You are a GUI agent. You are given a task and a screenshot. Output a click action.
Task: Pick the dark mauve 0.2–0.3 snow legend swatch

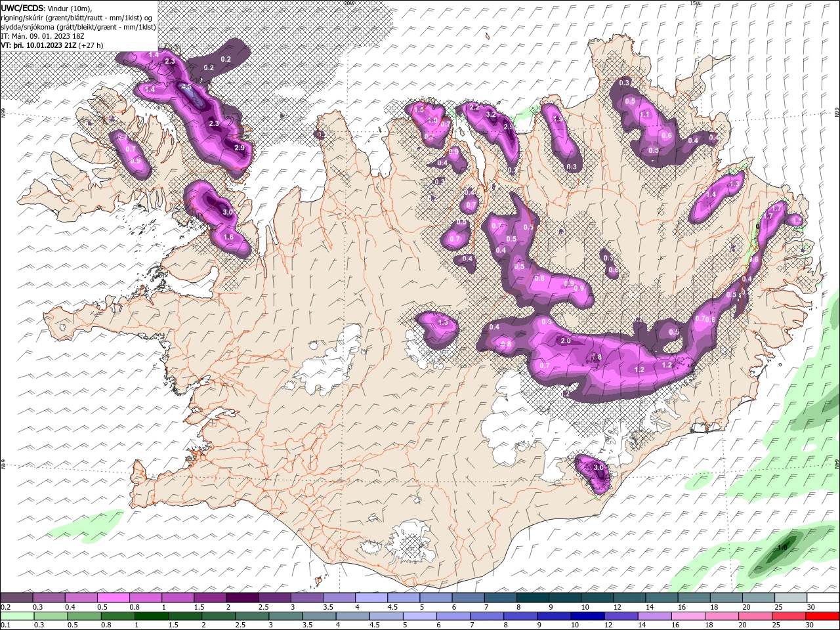tap(16, 598)
